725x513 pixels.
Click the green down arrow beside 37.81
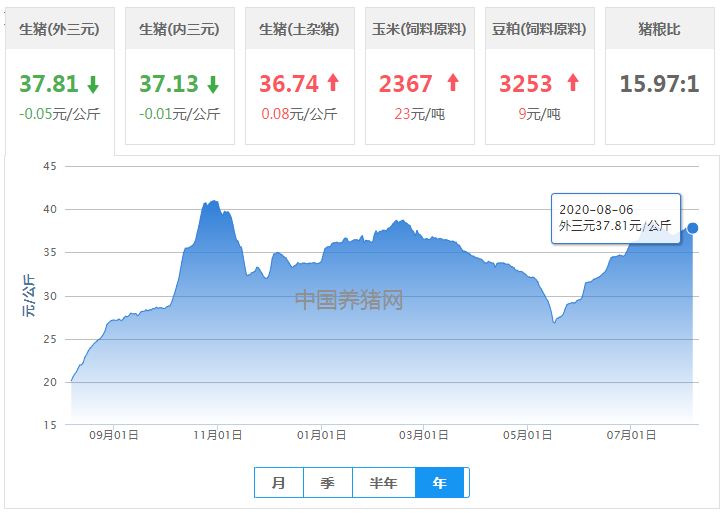(x=93, y=85)
